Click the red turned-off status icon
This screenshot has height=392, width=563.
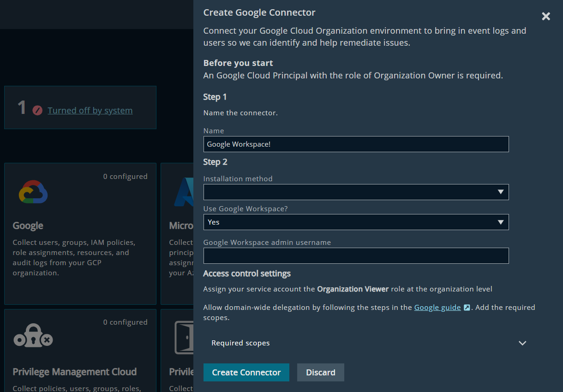[x=37, y=111]
